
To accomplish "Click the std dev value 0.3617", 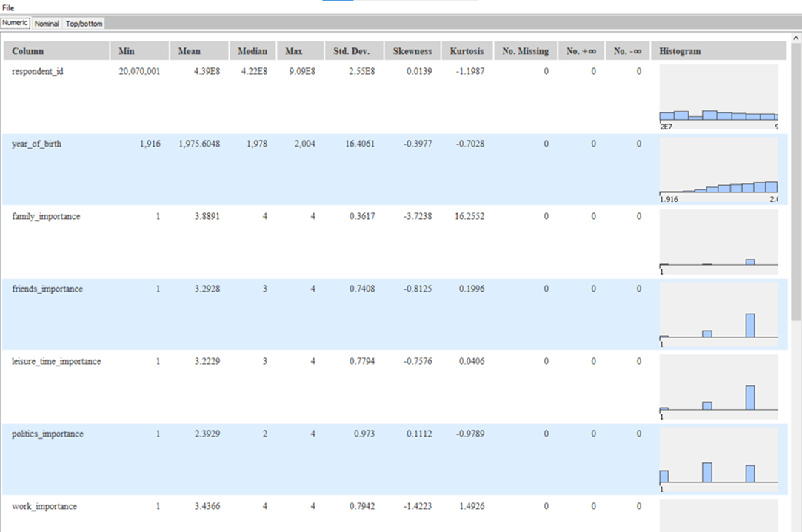I will pyautogui.click(x=362, y=216).
